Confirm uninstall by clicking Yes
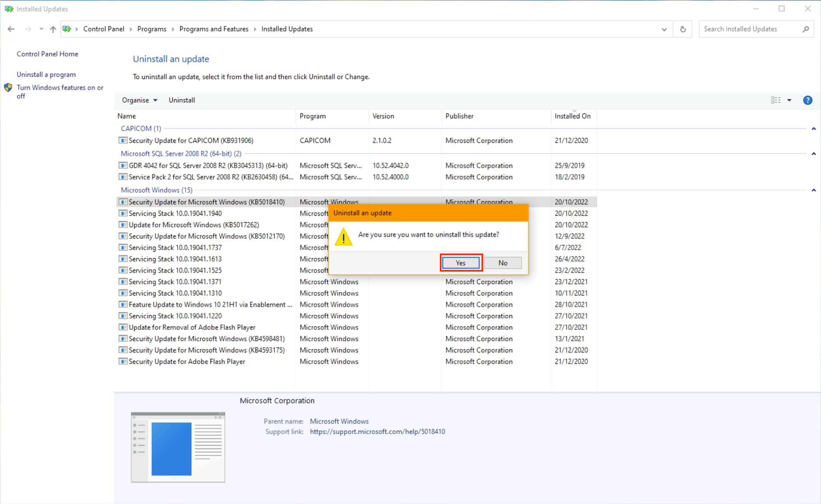The image size is (821, 504). [461, 263]
